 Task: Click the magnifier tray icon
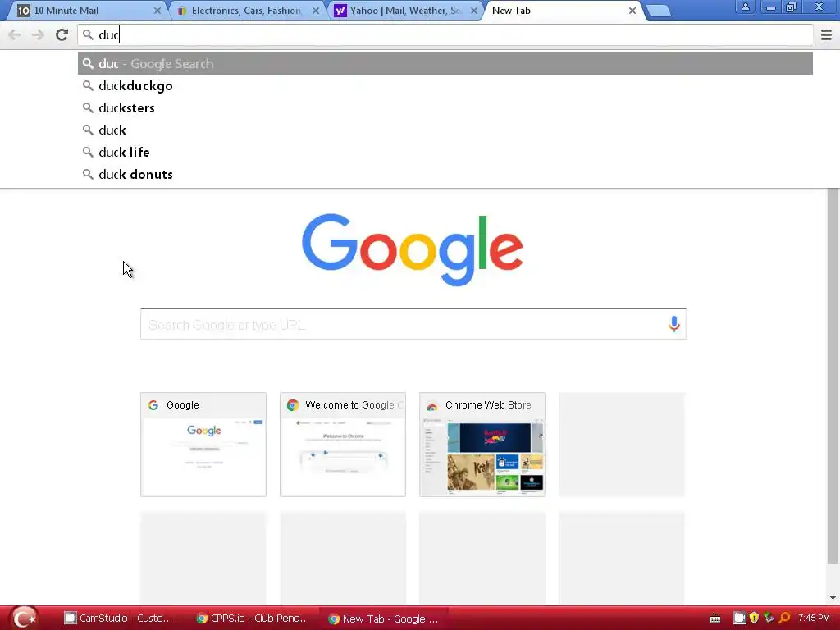point(785,619)
